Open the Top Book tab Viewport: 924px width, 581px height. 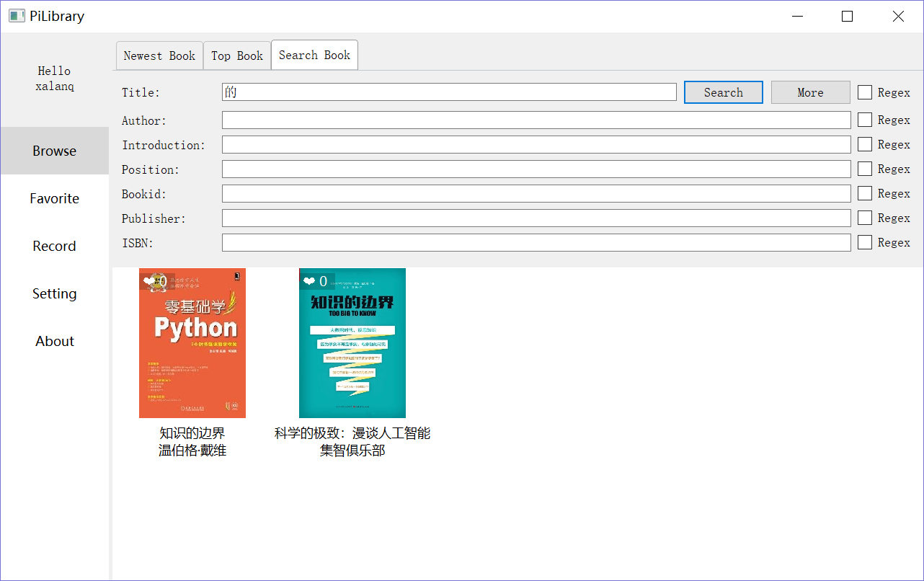[237, 56]
